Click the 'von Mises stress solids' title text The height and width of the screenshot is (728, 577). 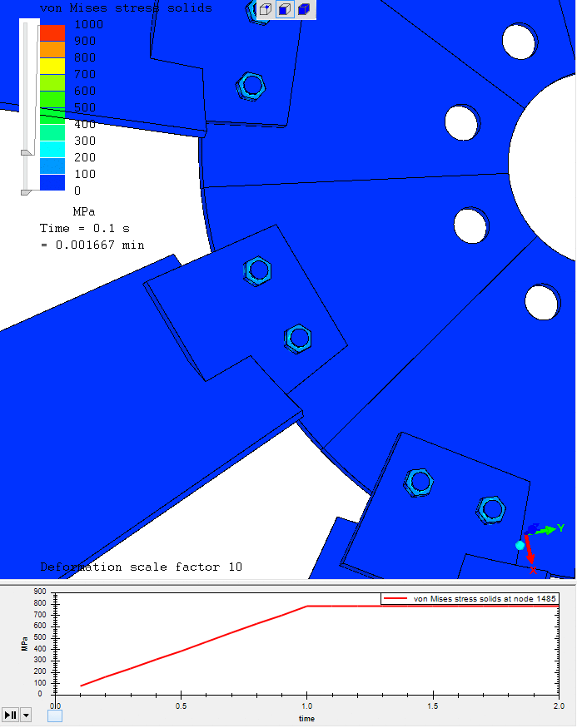pos(126,7)
